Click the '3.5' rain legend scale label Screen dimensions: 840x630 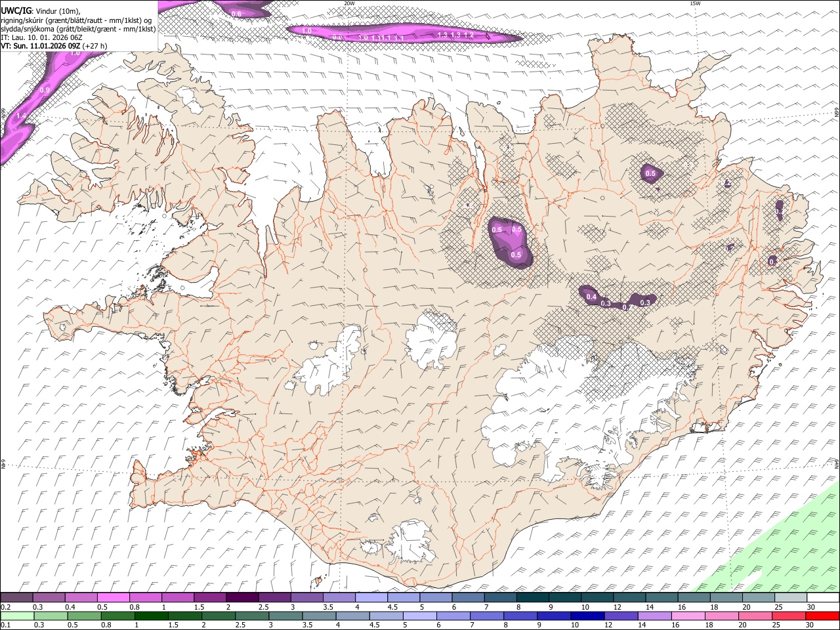[x=306, y=625]
